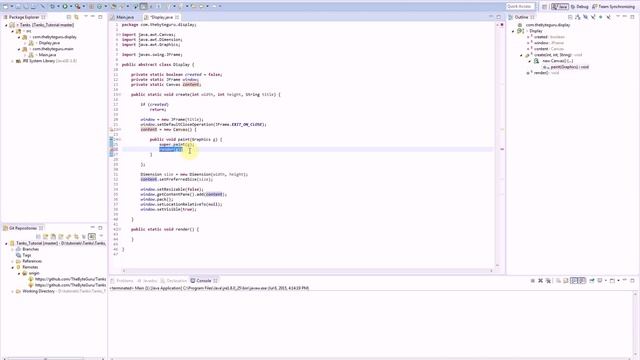Click Remove All Terminated Launches icon
Viewport: 640px width, 360px height.
548,281
